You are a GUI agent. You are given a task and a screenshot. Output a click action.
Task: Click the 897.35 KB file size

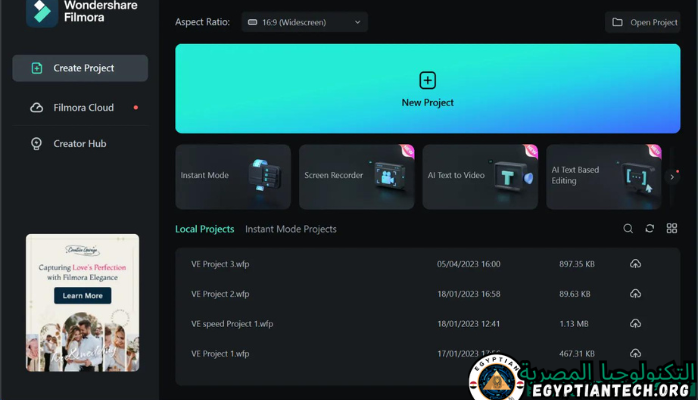[x=577, y=264]
